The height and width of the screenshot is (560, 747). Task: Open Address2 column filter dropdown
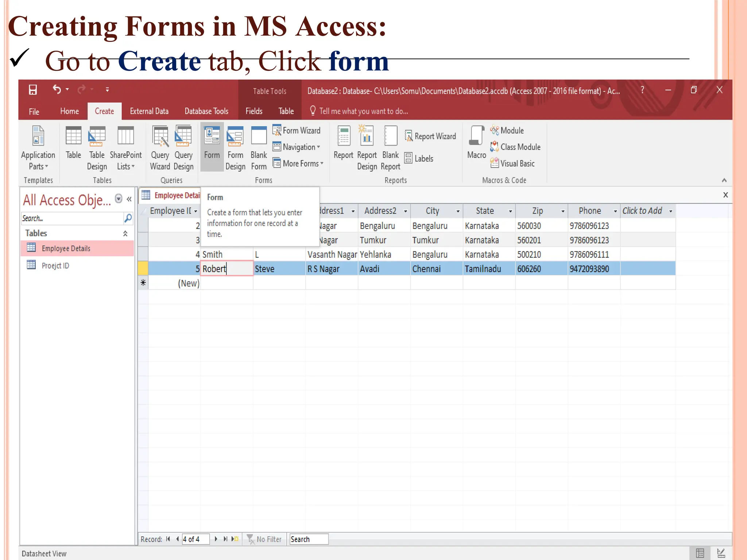[405, 211]
